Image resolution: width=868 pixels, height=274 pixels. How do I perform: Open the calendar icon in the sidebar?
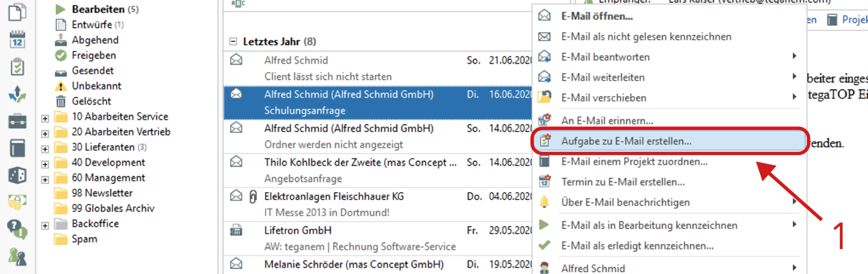[x=17, y=40]
